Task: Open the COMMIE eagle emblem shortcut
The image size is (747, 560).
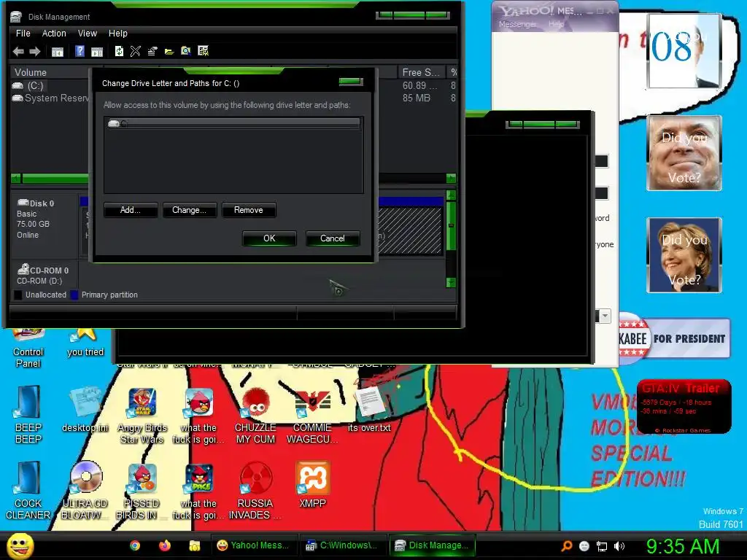Action: click(x=312, y=416)
